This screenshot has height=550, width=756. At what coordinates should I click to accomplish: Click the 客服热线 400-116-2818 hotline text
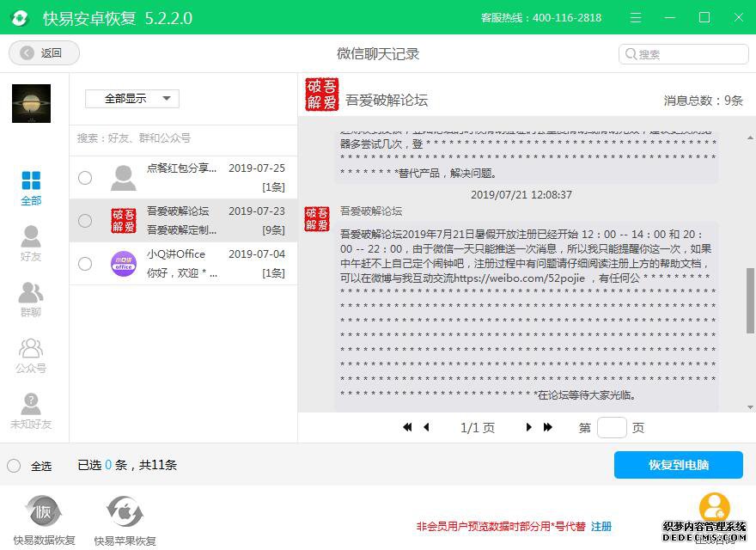(541, 18)
